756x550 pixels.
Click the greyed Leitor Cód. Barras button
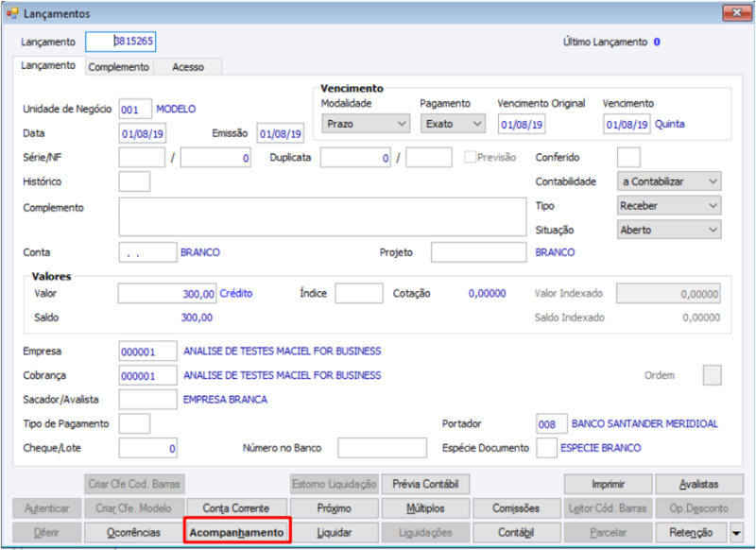tap(608, 508)
